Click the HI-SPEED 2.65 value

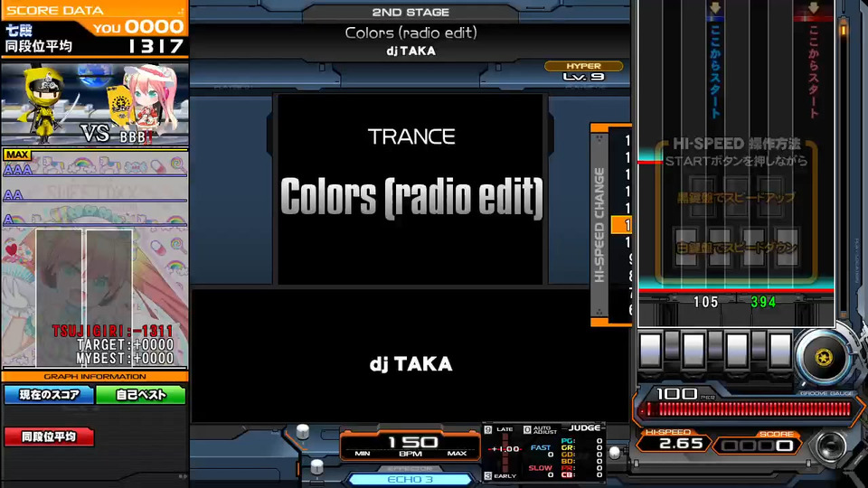[681, 444]
